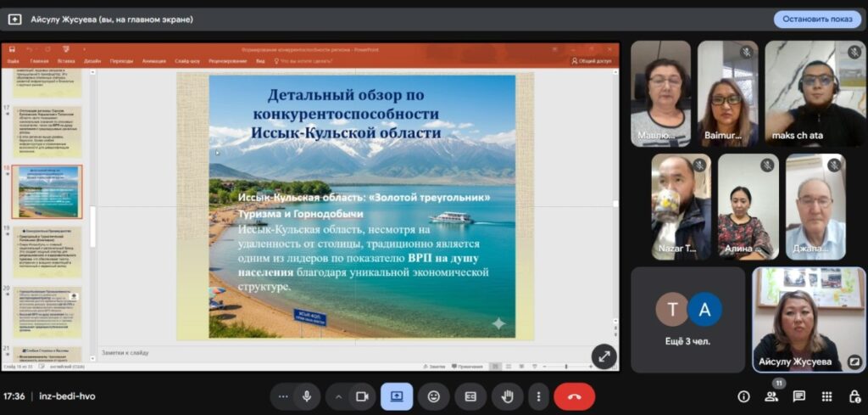Image resolution: width=868 pixels, height=415 pixels.
Task: Turn off the camera
Action: pos(362,396)
